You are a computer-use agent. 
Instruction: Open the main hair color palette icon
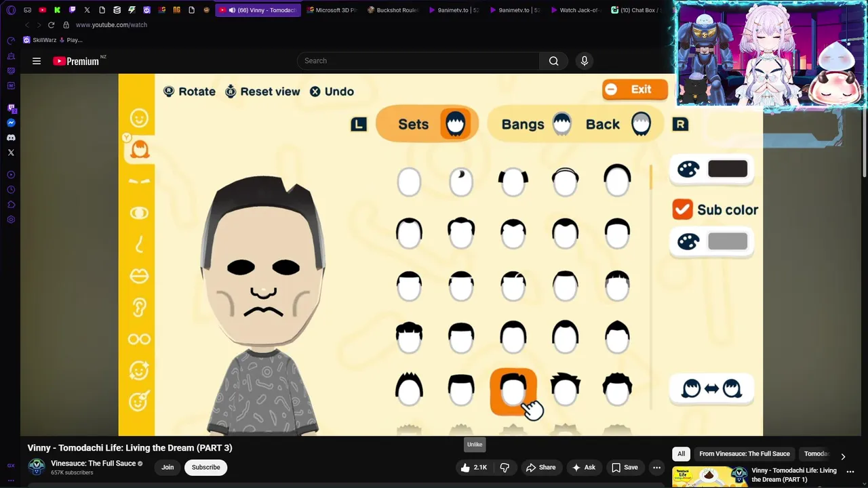point(688,169)
